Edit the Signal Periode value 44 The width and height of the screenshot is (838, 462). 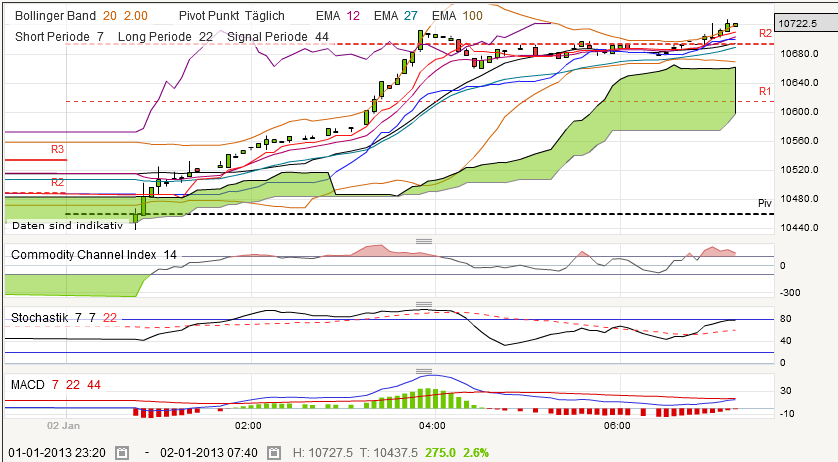(321, 36)
